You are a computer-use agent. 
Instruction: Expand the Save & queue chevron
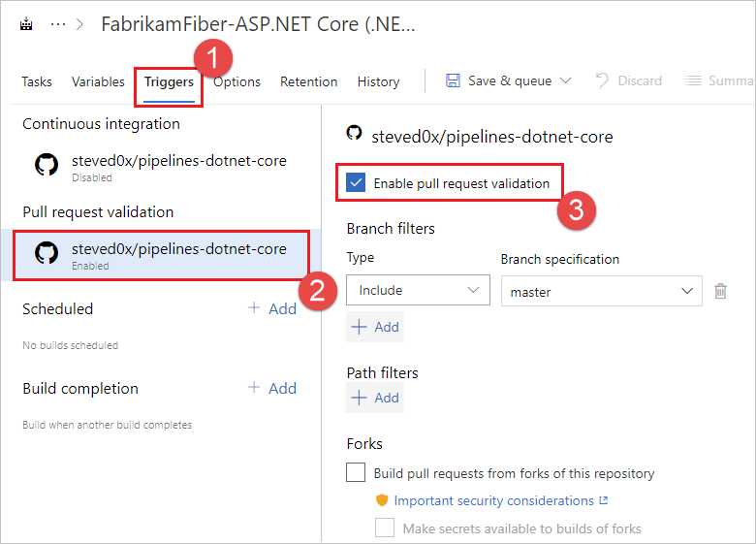[566, 81]
